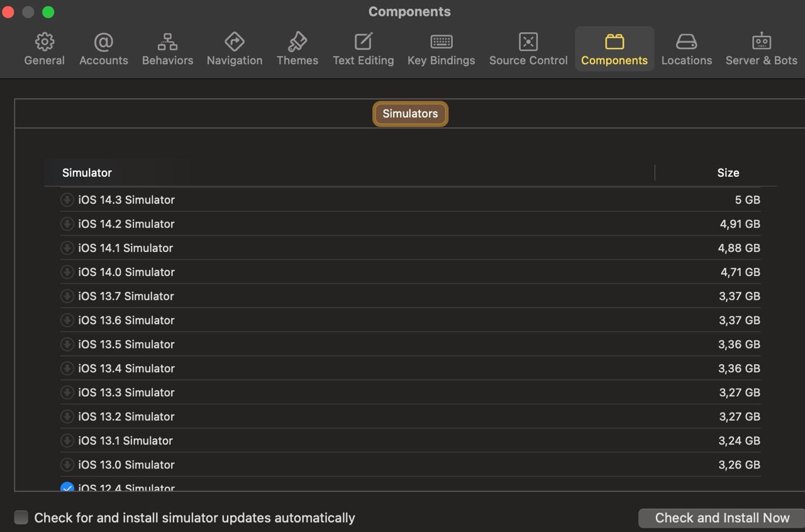Select the Simulators segment tab
The height and width of the screenshot is (532, 805).
[x=410, y=114]
